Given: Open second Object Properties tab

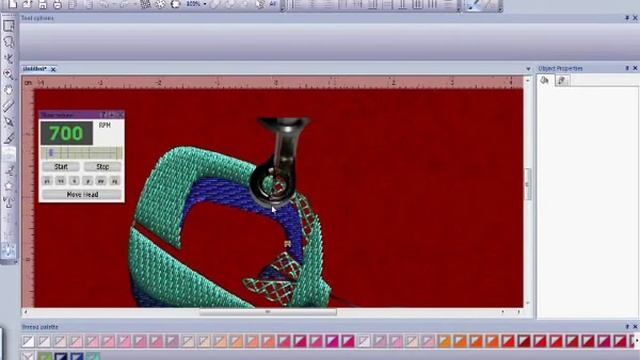Looking at the screenshot, I should coord(562,80).
